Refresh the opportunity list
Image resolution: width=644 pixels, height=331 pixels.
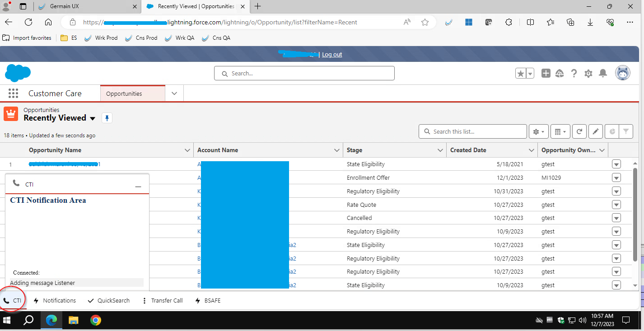tap(579, 131)
